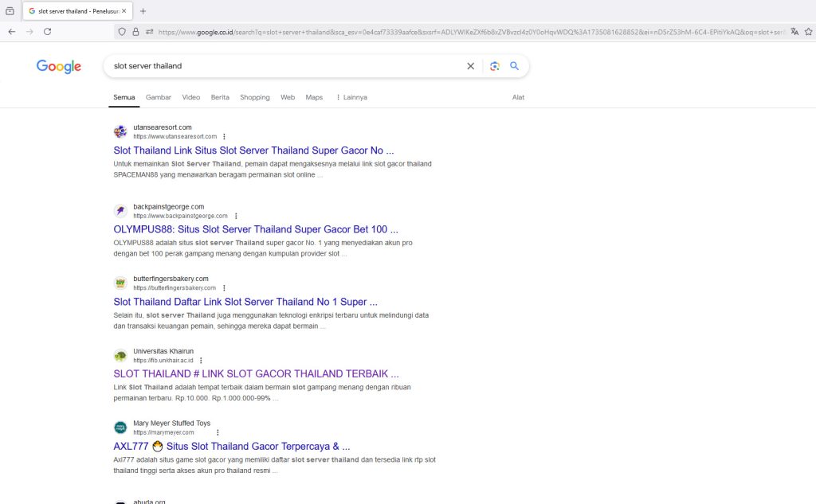Click the browser forward arrow

[29, 32]
